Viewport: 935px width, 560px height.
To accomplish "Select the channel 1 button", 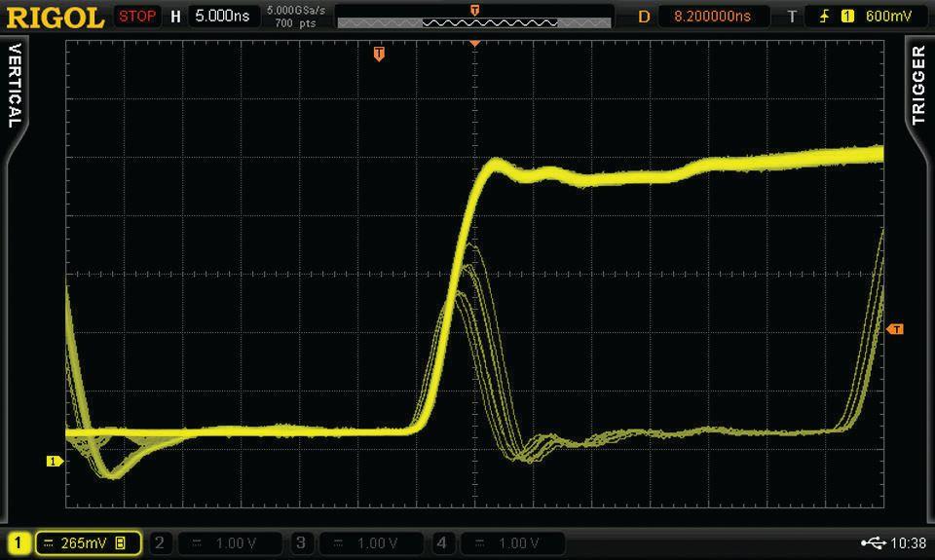I will [18, 542].
